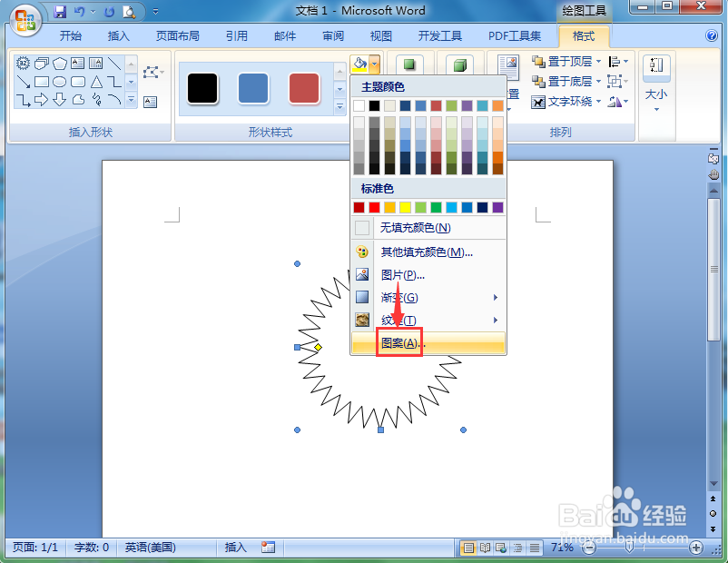The height and width of the screenshot is (563, 728).
Task: Open print preview icon in quick access toolbar
Action: tap(129, 12)
